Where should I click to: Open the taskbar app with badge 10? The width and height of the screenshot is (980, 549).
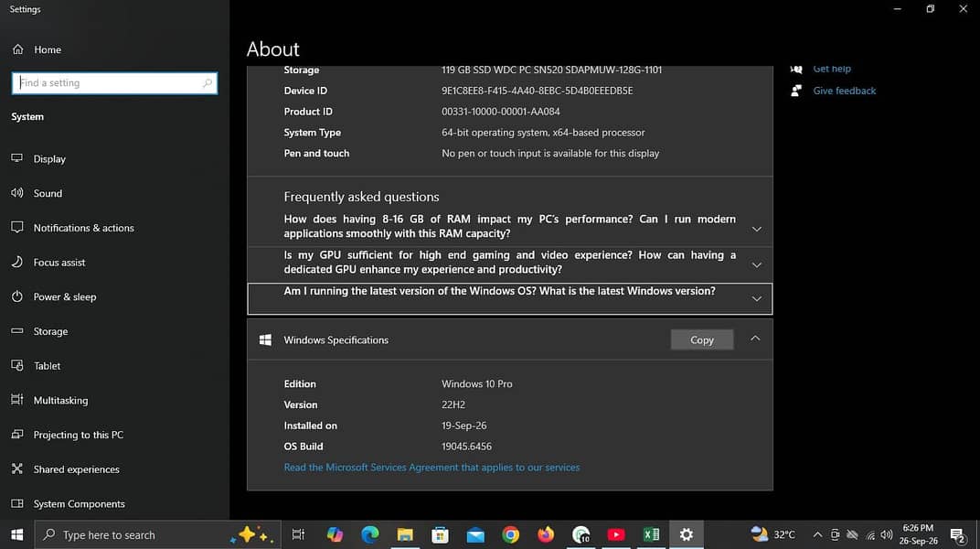[581, 534]
